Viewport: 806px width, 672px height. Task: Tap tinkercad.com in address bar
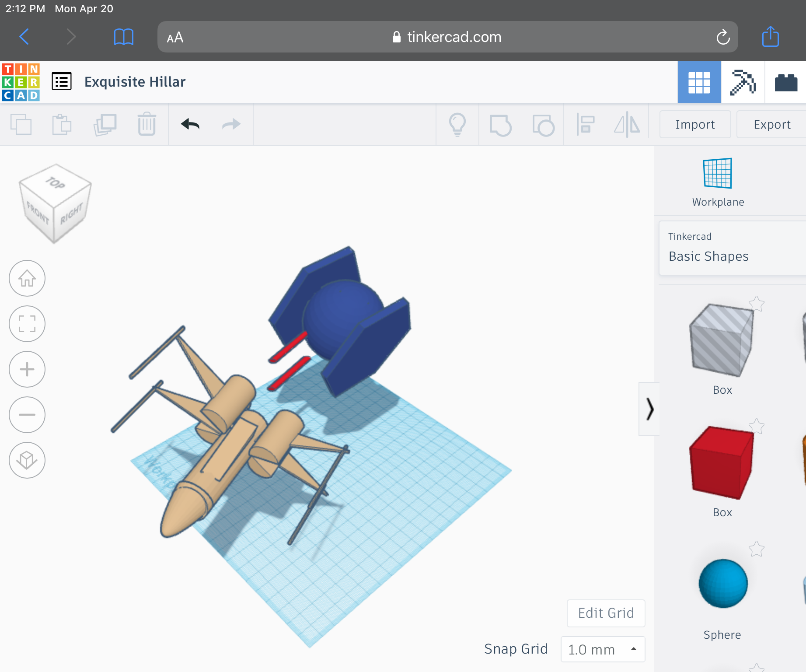coord(454,37)
